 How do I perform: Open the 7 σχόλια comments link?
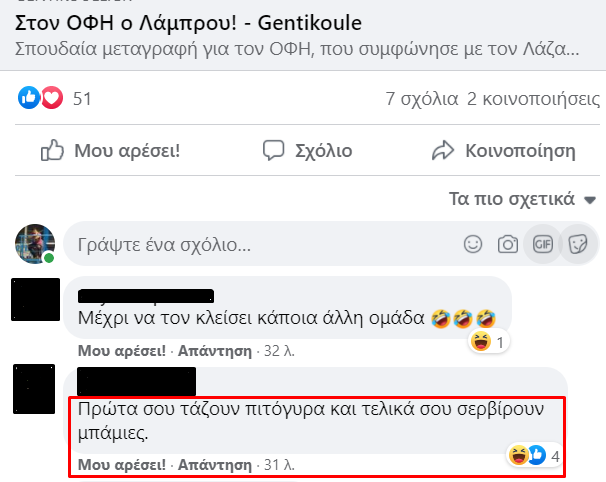pos(421,99)
